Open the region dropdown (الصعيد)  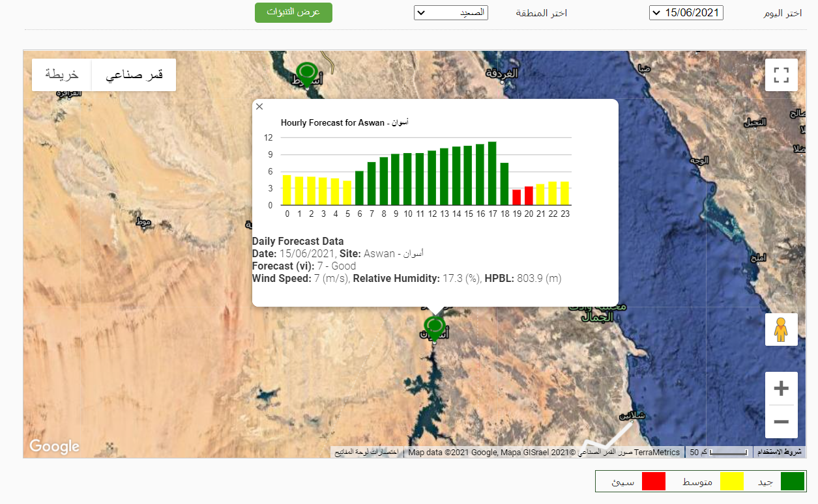click(x=450, y=13)
